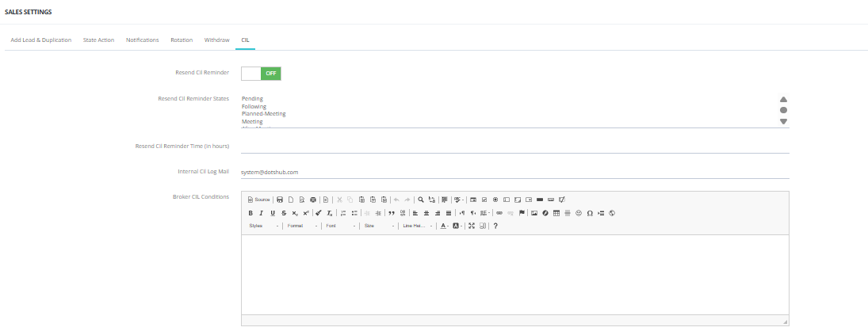The height and width of the screenshot is (331, 868).
Task: Click the Replace icon
Action: (432, 200)
